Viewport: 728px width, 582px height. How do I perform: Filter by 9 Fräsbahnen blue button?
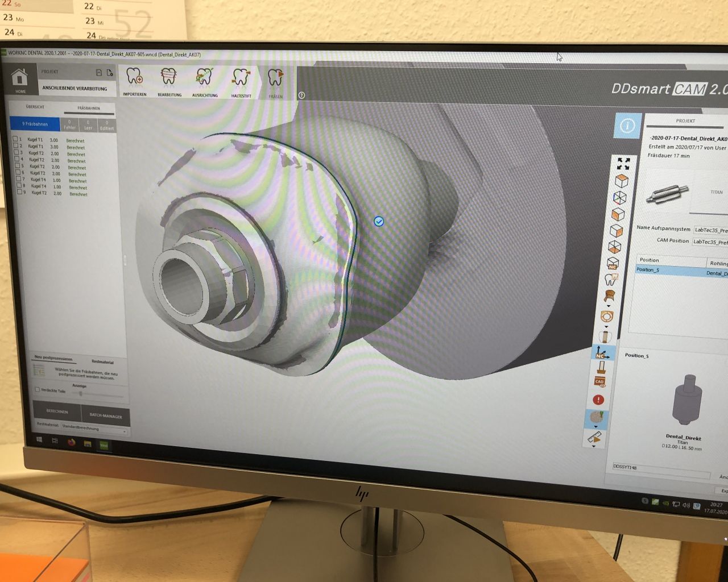(35, 123)
